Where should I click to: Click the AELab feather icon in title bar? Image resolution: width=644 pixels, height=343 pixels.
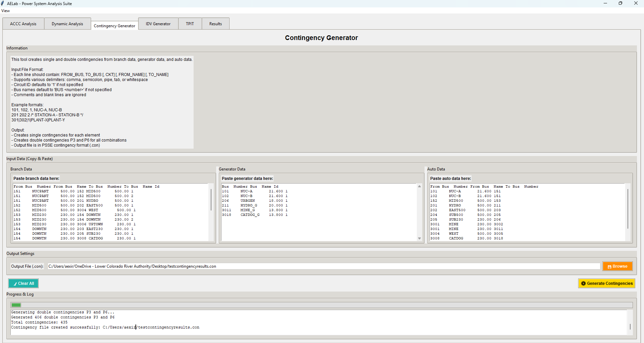pos(3,3)
